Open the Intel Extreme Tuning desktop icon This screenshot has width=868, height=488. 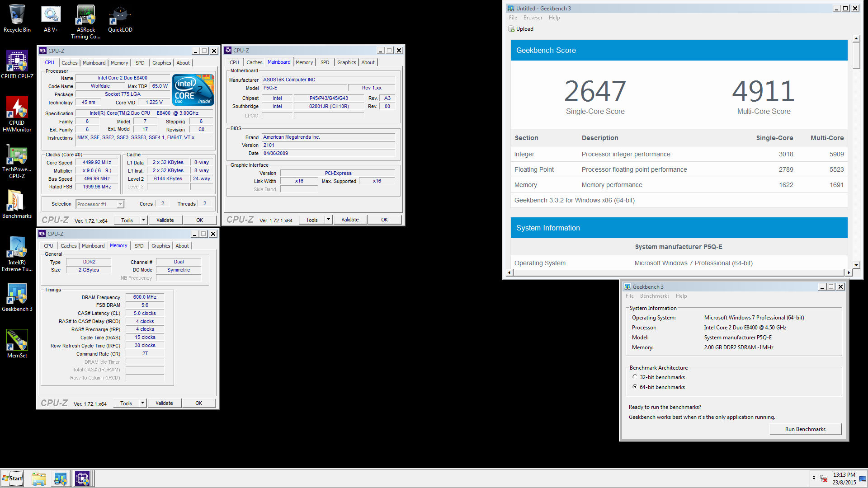tap(17, 254)
